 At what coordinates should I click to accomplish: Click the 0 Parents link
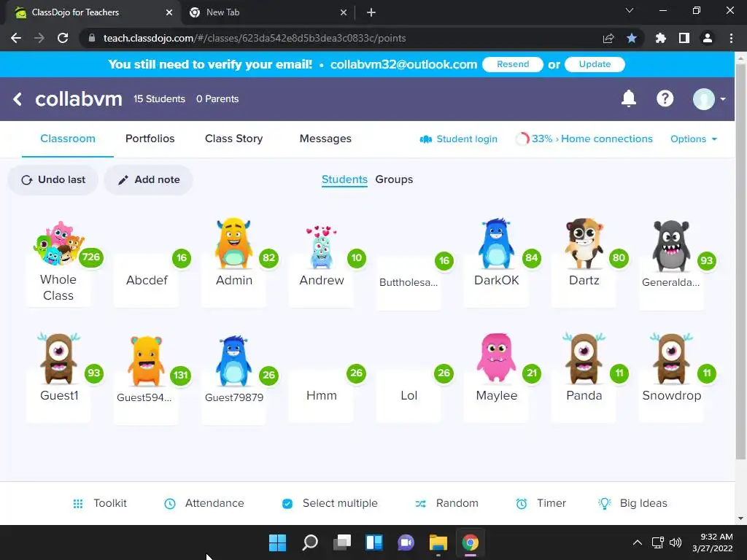217,99
